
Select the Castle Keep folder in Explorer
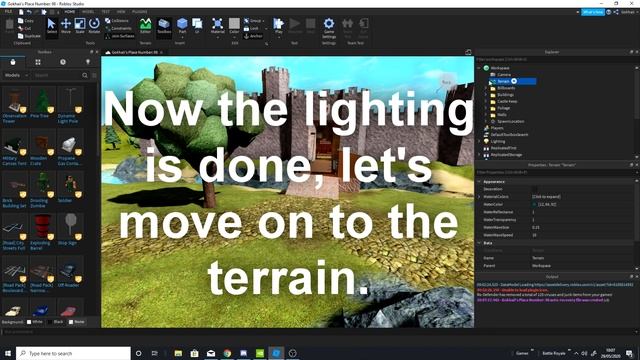pos(507,101)
